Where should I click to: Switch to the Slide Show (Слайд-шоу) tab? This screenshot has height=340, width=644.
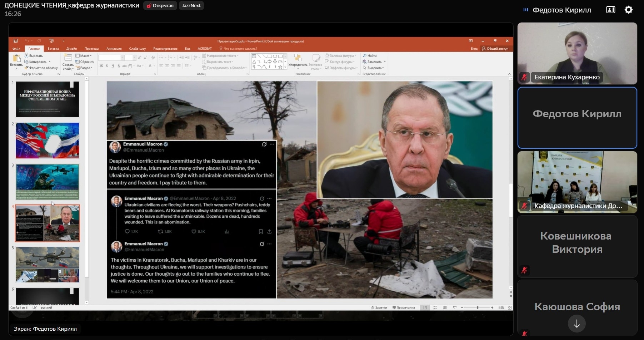(137, 49)
